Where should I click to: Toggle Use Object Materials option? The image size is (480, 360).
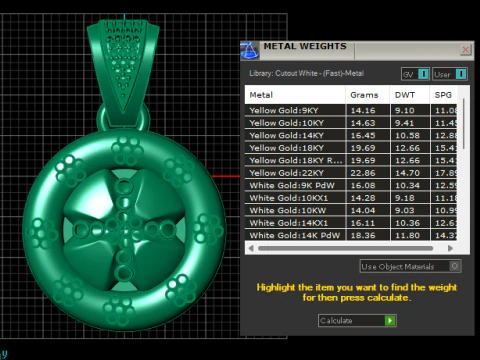410,266
